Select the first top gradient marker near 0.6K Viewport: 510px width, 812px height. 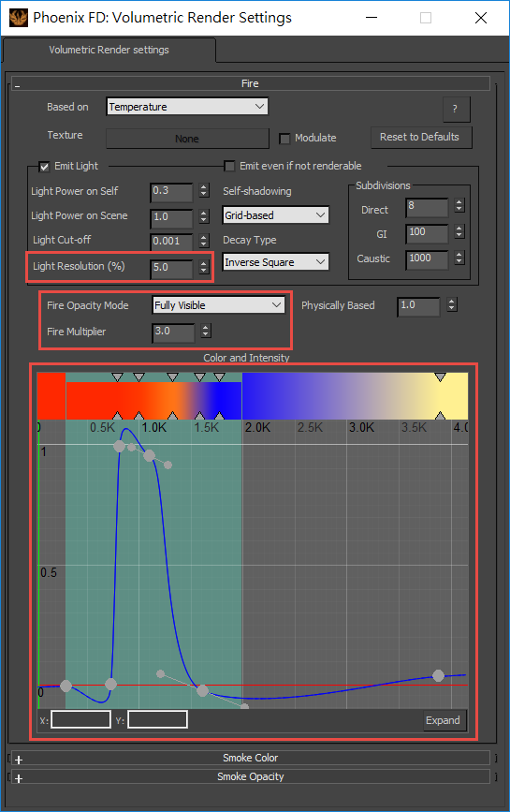[x=117, y=377]
